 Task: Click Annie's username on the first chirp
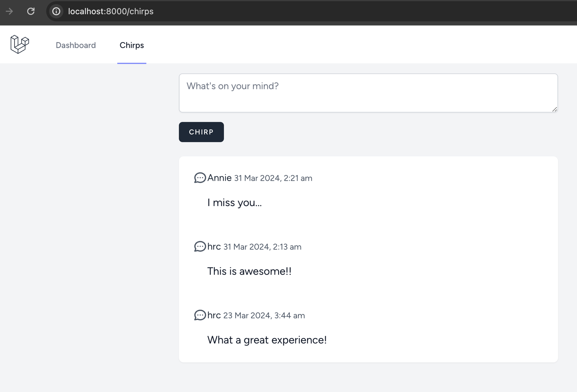tap(219, 178)
